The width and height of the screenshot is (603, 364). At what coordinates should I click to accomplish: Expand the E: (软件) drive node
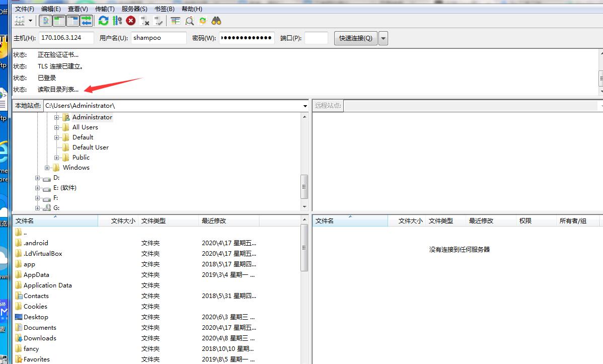37,188
